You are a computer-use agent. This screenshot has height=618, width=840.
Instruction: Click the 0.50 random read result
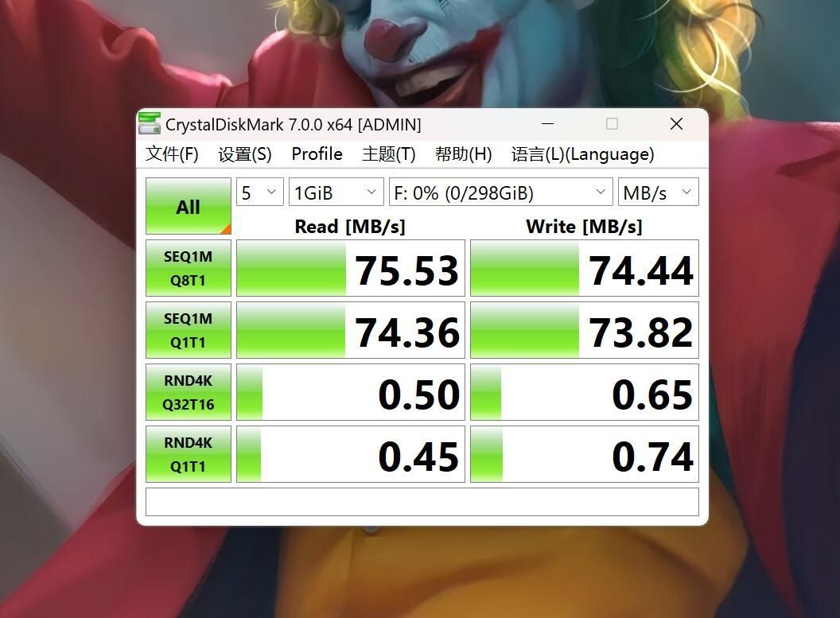pos(351,393)
